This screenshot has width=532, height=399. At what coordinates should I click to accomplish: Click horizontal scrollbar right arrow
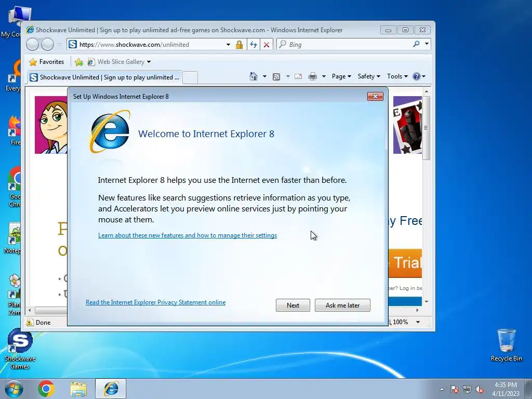pos(417,310)
